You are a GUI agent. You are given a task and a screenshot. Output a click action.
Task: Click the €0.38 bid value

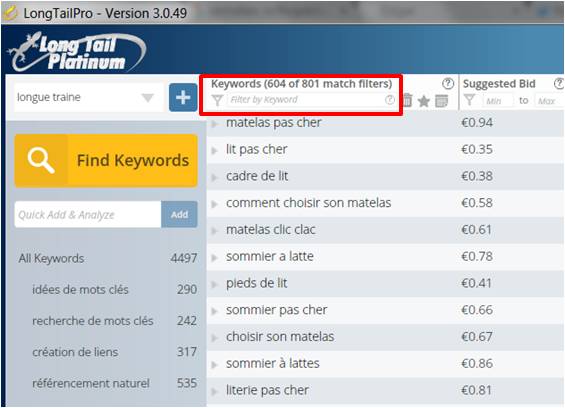point(477,176)
